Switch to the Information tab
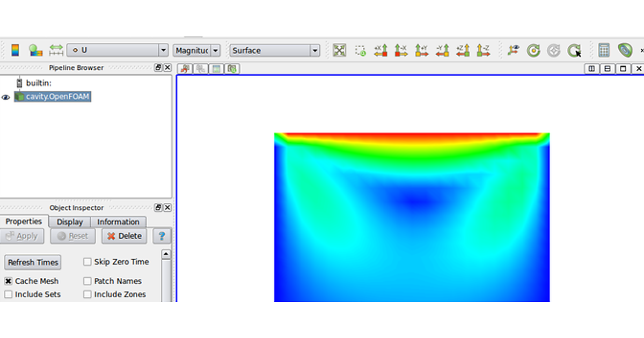644x338 pixels. 118,222
